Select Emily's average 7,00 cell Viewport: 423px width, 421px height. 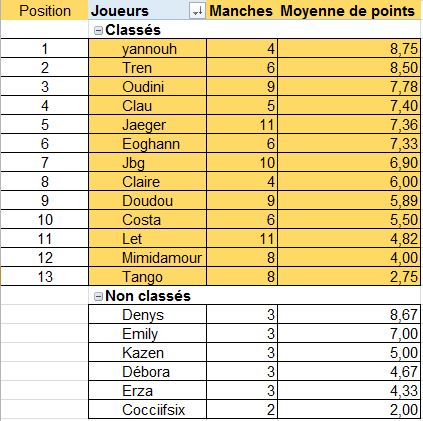click(349, 334)
